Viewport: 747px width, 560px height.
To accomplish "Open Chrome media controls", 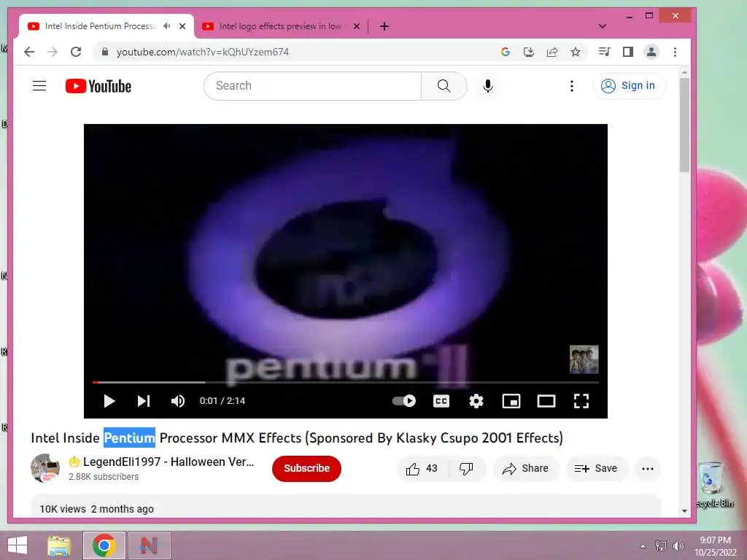I will click(604, 52).
